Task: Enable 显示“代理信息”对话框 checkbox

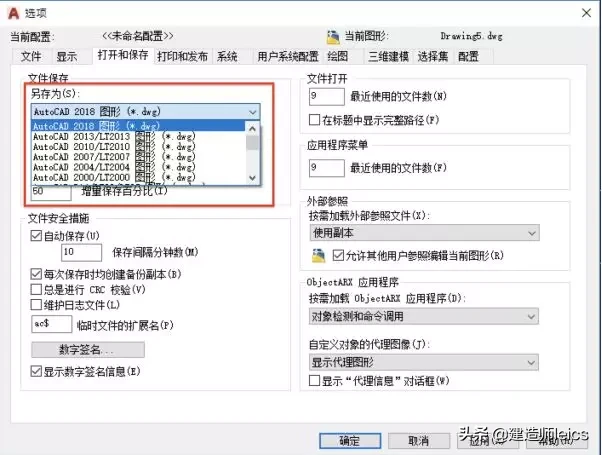Action: [314, 381]
